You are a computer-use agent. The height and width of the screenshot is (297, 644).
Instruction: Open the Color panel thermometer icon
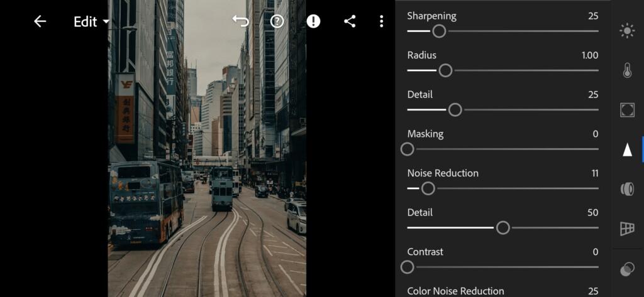tap(627, 70)
